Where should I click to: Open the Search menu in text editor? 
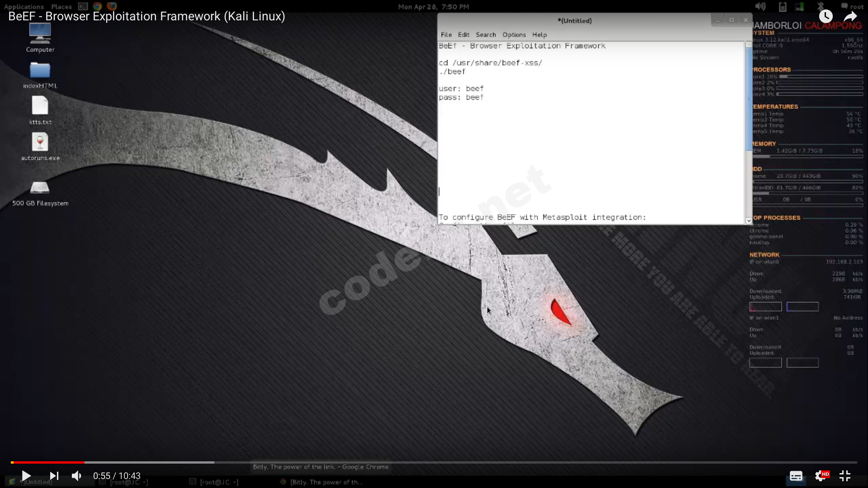pyautogui.click(x=486, y=35)
